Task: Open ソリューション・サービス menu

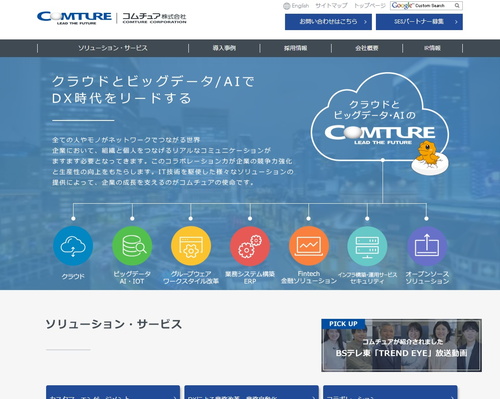Action: [113, 48]
